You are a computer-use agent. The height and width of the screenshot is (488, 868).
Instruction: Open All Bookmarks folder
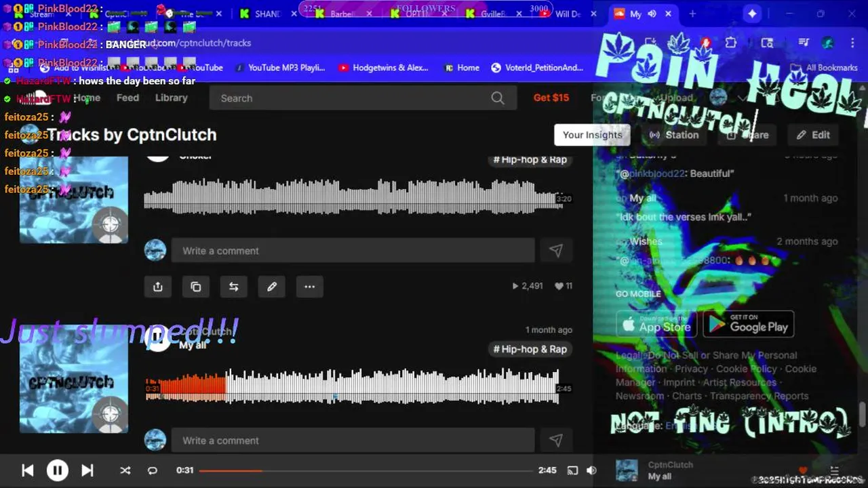coord(825,68)
